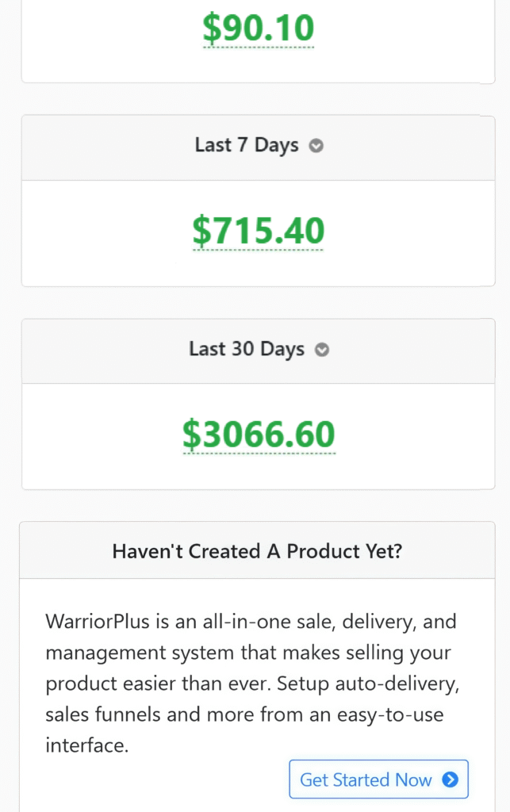Screen dimensions: 510x812
Task: Click the "Haven't Created A Product Yet?" heading
Action: pos(257,551)
